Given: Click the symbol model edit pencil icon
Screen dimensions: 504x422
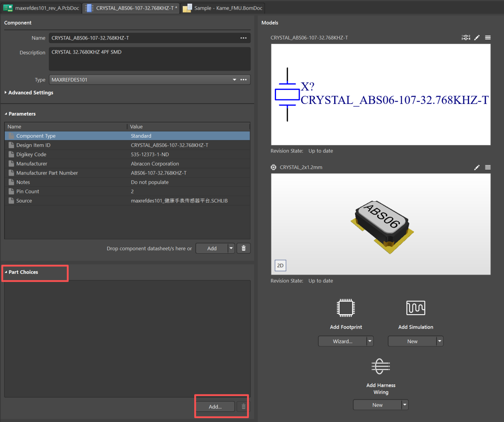Looking at the screenshot, I should [x=477, y=38].
